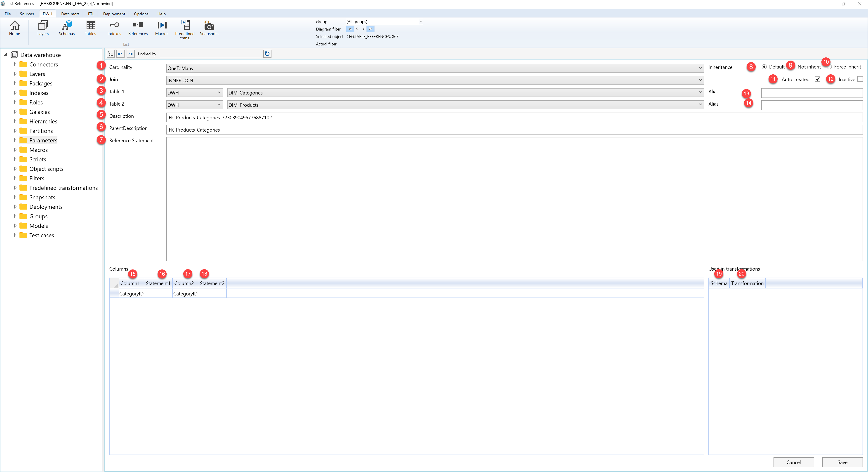Click the ParentDescription text field

(514, 130)
